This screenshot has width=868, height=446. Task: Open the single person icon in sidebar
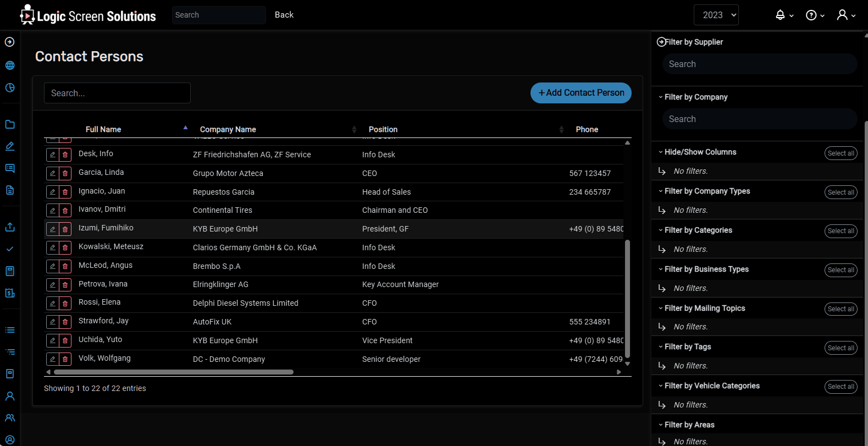(9, 396)
